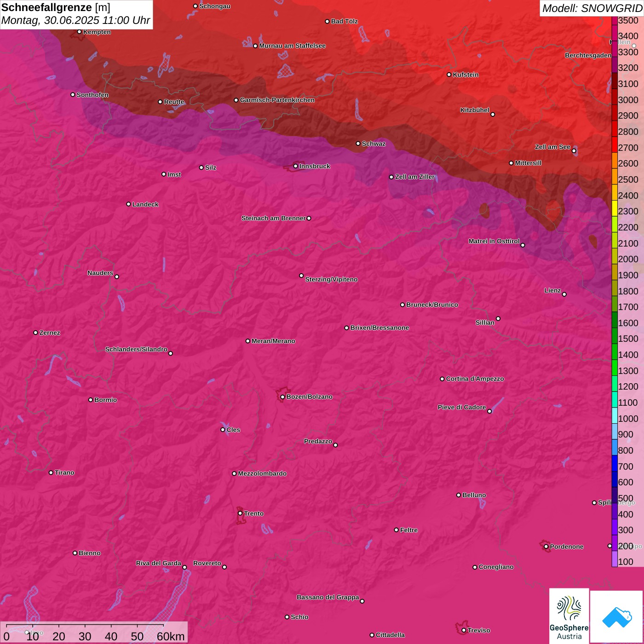The height and width of the screenshot is (644, 644).
Task: Click the Sterzing/Vipiteno label
Action: click(331, 279)
